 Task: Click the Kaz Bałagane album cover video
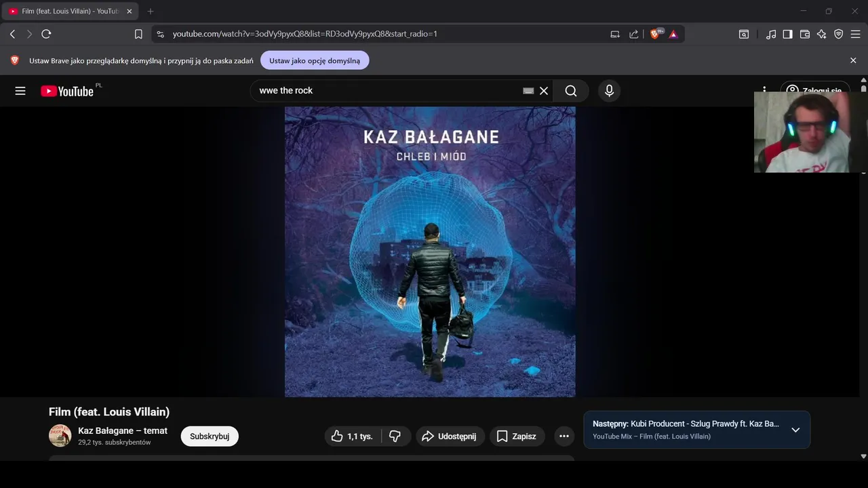pos(430,251)
